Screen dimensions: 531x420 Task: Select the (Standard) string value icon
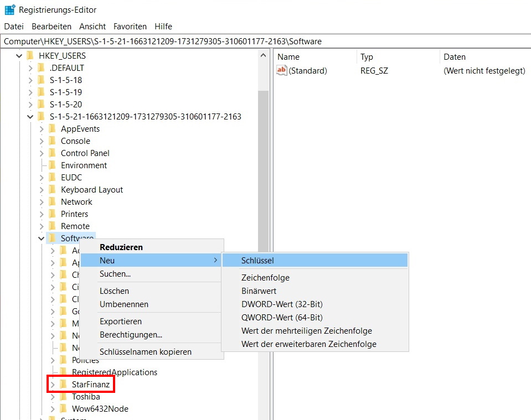pyautogui.click(x=281, y=70)
